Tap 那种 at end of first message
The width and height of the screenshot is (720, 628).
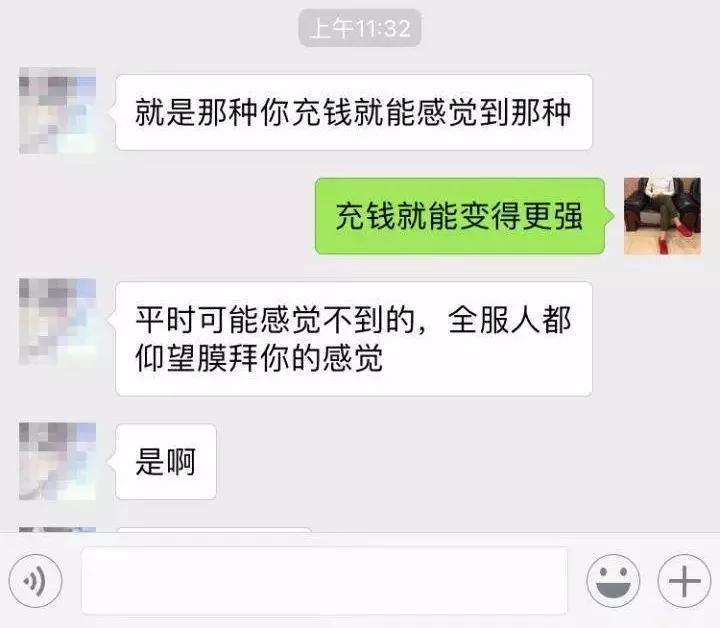pyautogui.click(x=541, y=112)
